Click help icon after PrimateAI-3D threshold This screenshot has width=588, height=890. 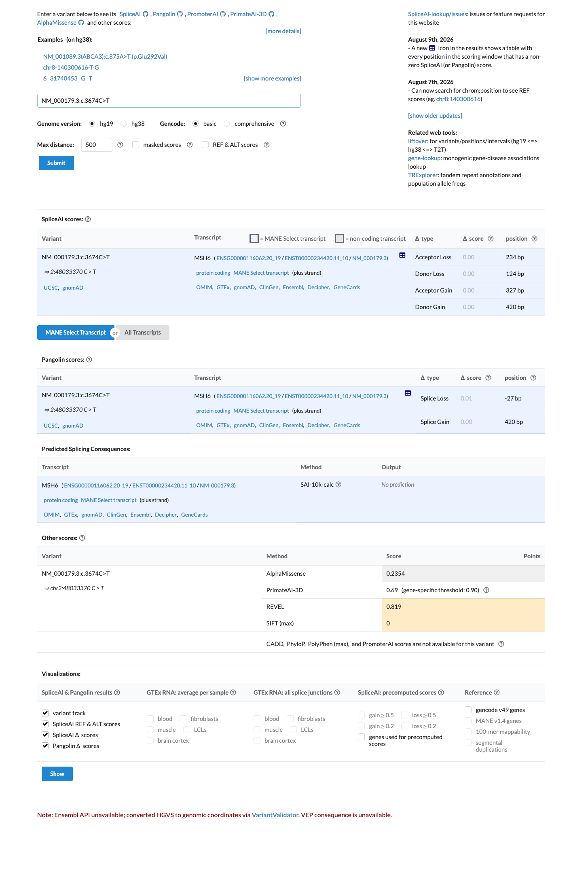pyautogui.click(x=486, y=590)
